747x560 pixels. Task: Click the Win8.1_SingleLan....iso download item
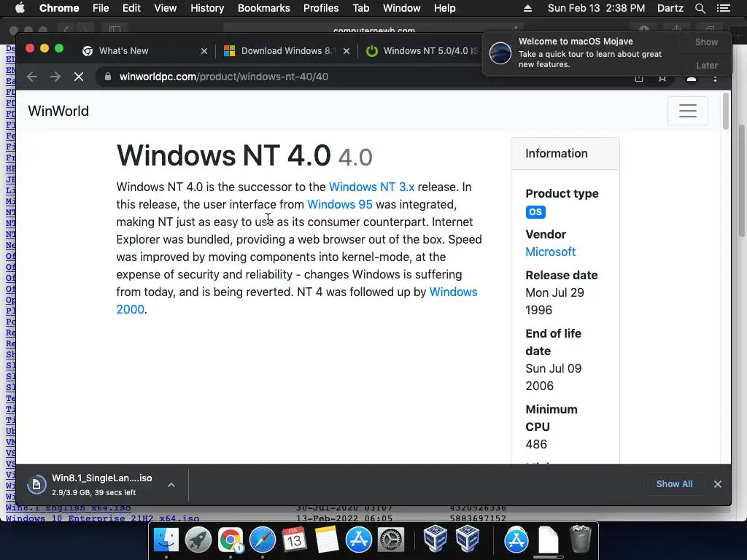point(101,485)
